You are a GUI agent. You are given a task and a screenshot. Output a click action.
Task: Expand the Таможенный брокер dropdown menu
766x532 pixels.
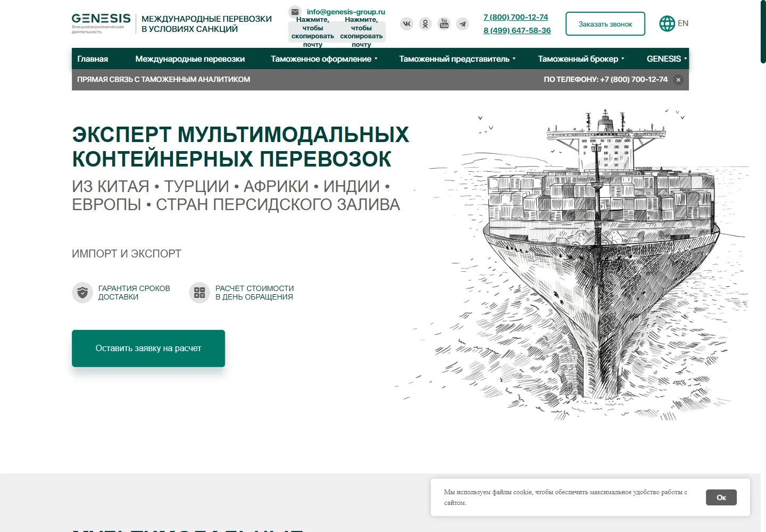pyautogui.click(x=581, y=59)
